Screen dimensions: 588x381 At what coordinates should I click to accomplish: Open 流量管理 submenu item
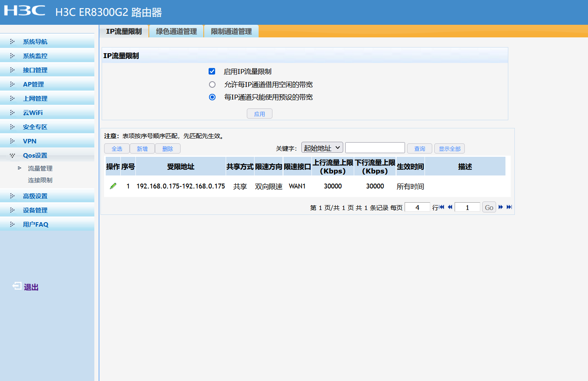40,168
